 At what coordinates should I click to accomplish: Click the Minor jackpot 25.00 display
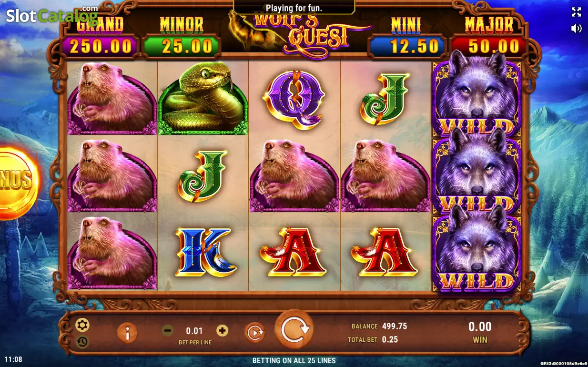tap(182, 46)
